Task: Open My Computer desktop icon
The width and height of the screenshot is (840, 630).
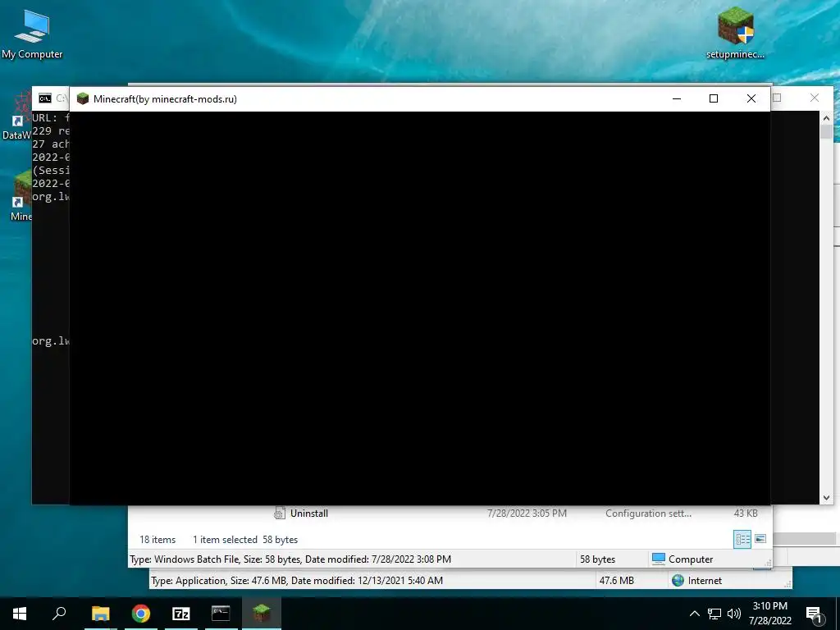Action: [32, 33]
